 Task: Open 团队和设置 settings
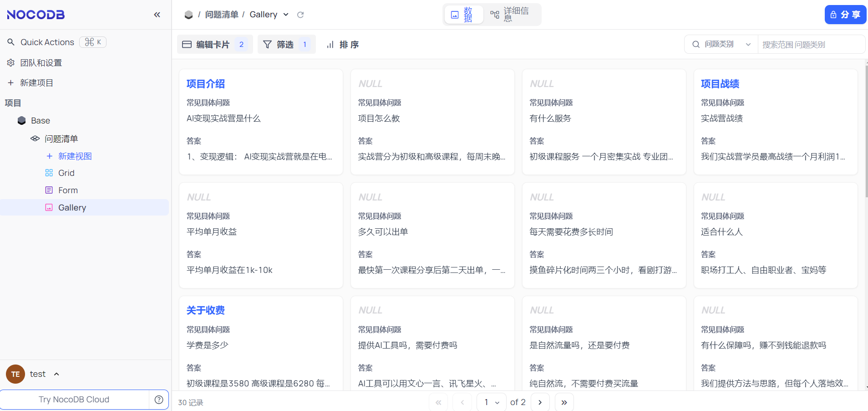point(41,63)
